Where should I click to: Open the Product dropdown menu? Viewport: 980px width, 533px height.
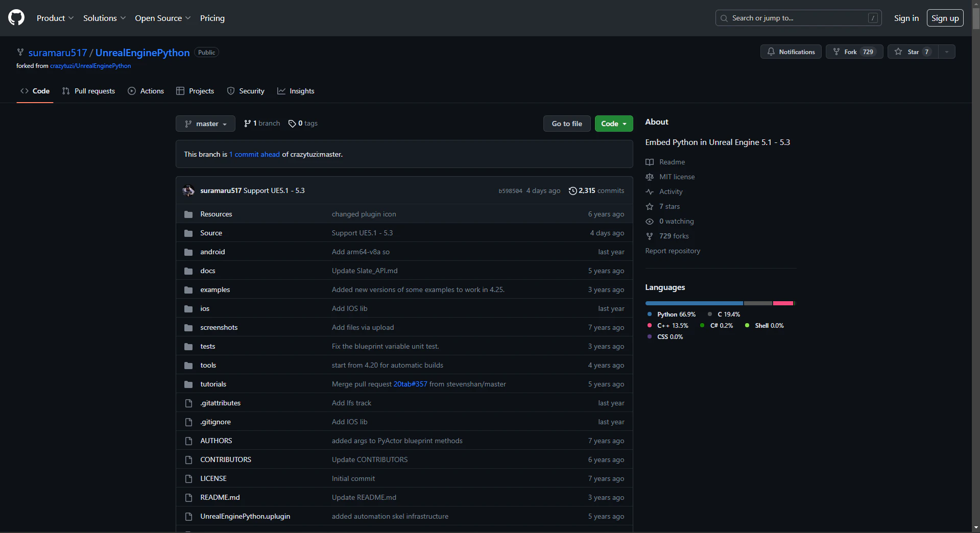(55, 18)
